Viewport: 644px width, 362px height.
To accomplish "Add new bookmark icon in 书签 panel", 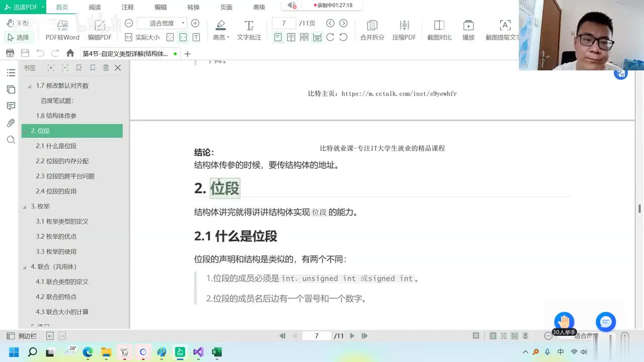I will point(79,68).
